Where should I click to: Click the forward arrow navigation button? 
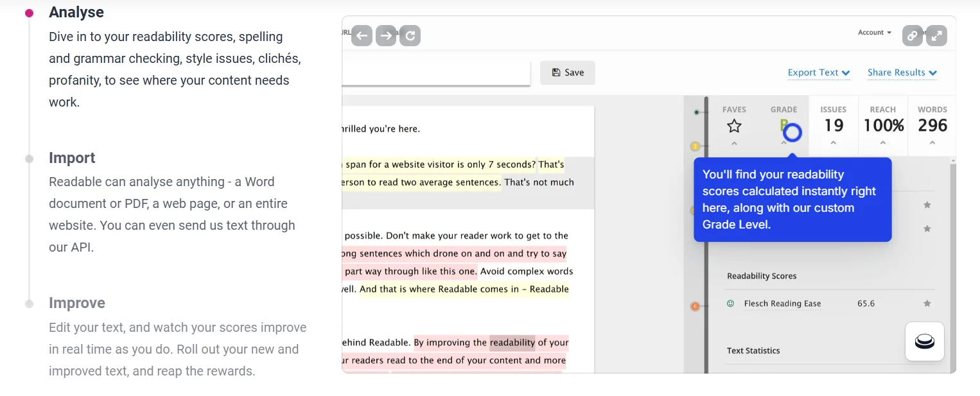pos(386,35)
